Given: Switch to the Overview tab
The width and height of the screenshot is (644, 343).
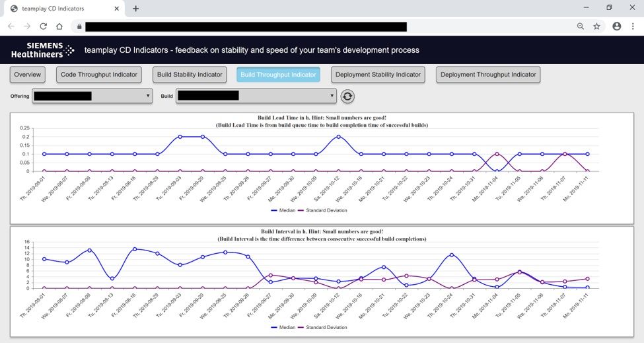Looking at the screenshot, I should pos(28,75).
